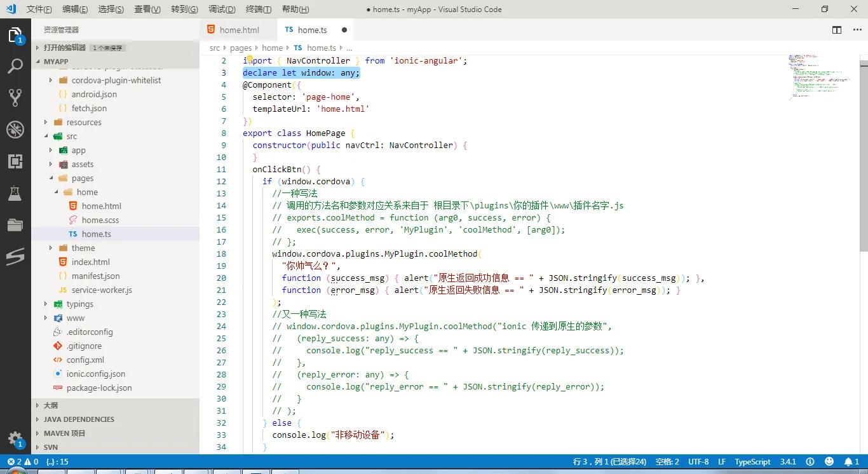Open the 查看(V) menu
Image resolution: width=868 pixels, height=474 pixels.
147,10
